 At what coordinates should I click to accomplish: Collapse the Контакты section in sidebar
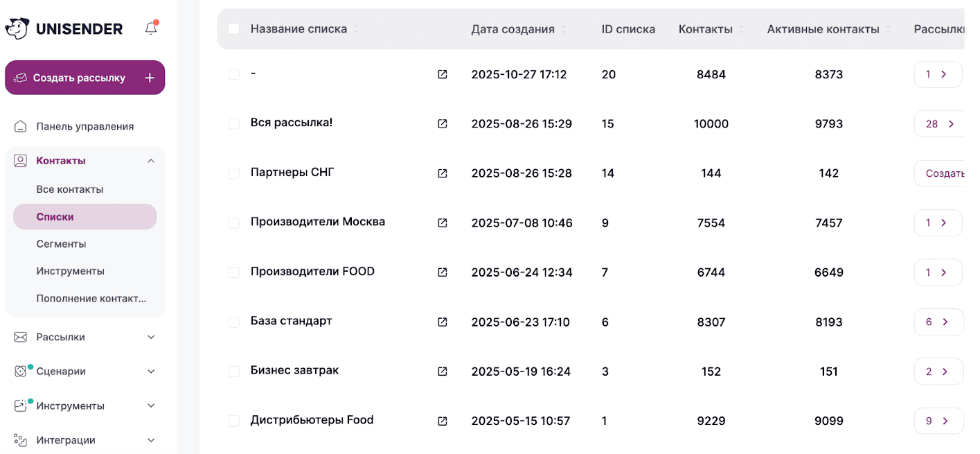click(151, 160)
